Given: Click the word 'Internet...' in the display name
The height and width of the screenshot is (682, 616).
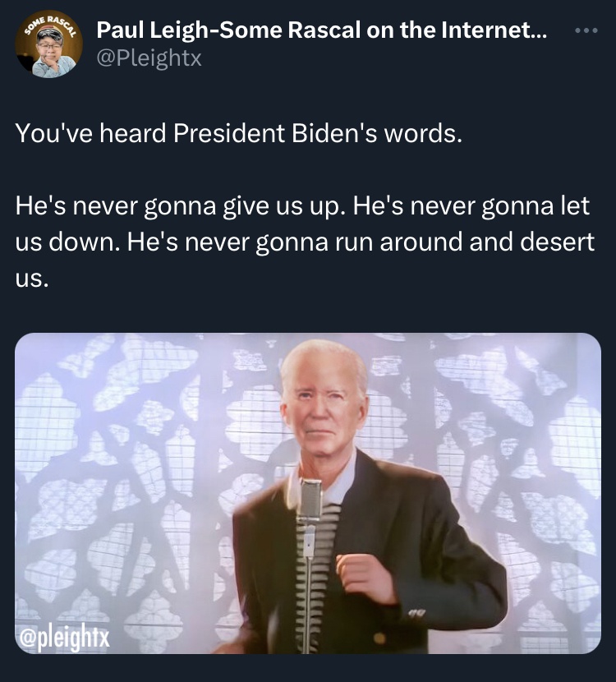Looking at the screenshot, I should pos(494,30).
